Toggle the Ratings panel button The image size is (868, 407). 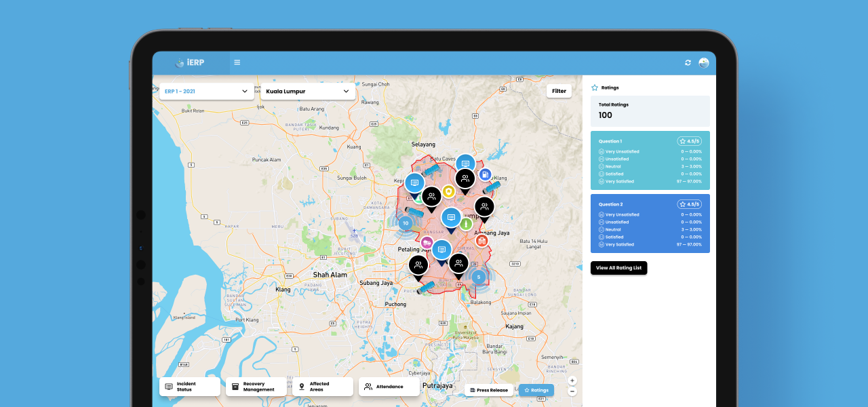click(536, 390)
